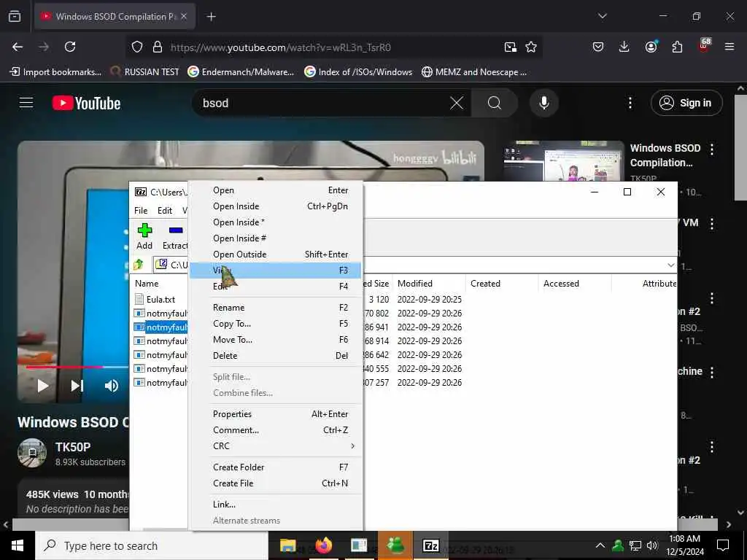
Task: Open the Firefox downloads panel
Action: tap(624, 47)
